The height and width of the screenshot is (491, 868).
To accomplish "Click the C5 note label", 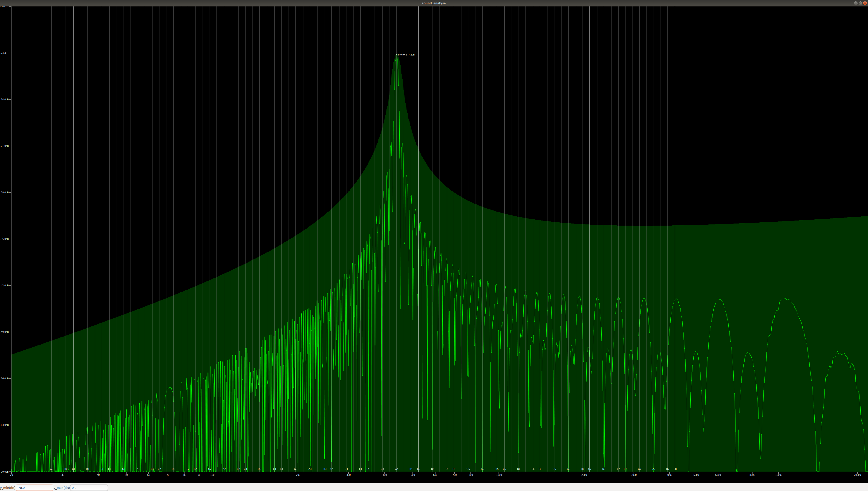I will tap(418, 469).
